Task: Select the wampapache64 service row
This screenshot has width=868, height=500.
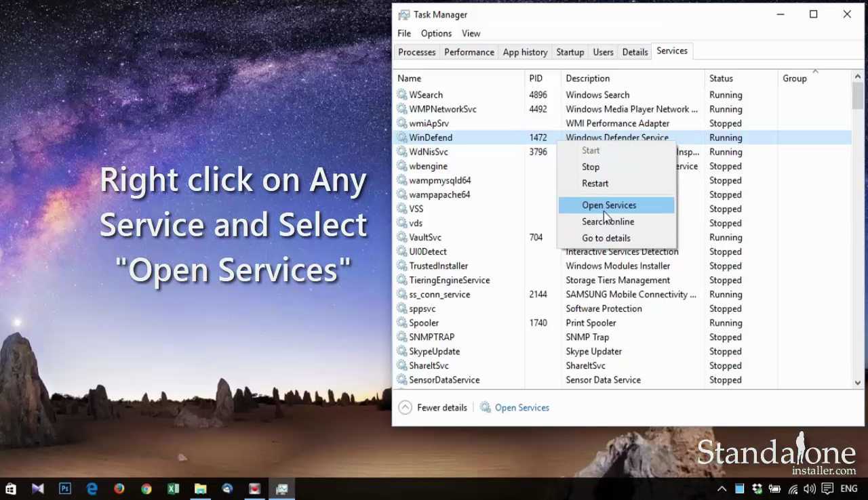Action: point(623,194)
